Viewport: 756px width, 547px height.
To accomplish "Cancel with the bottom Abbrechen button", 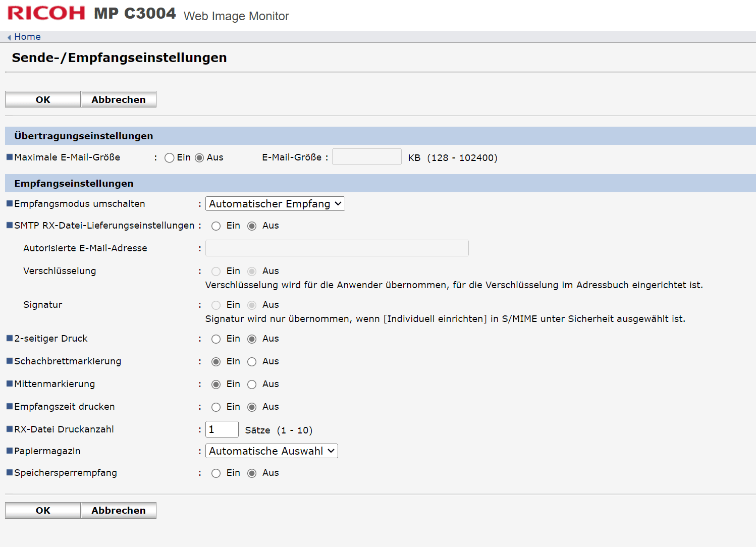I will pos(119,510).
